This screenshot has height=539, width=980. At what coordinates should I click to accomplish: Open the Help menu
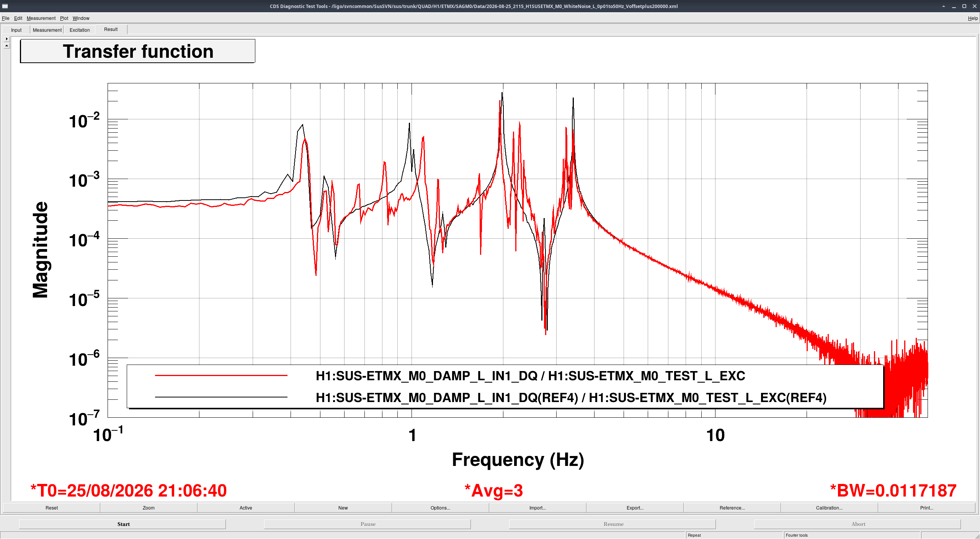click(x=973, y=18)
